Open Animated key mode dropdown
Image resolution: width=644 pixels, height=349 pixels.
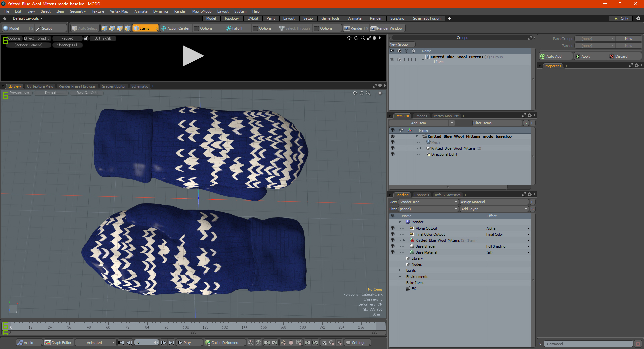96,343
